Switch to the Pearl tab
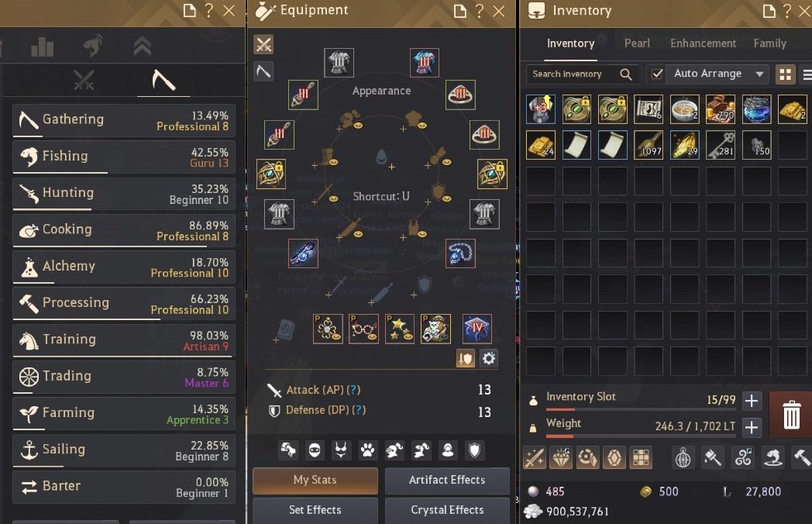Screen dimensions: 812x524 [637, 43]
